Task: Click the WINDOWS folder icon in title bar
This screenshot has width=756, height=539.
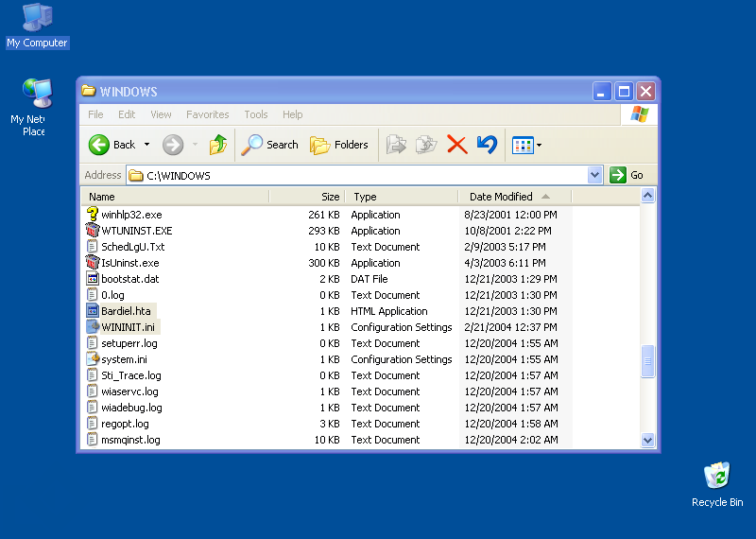Action: click(x=88, y=91)
